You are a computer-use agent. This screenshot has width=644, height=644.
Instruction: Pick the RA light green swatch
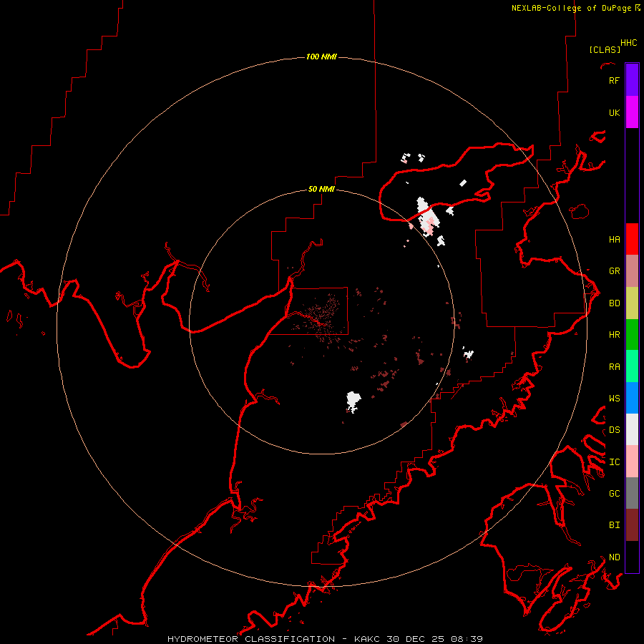pos(632,366)
